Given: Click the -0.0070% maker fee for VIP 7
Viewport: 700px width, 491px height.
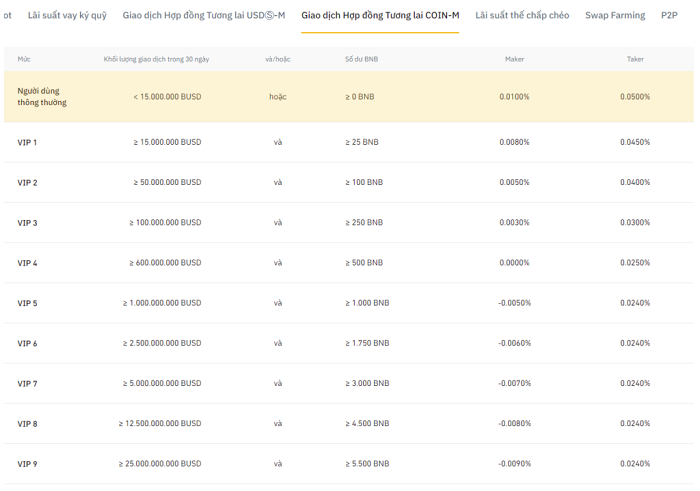Looking at the screenshot, I should click(x=514, y=383).
